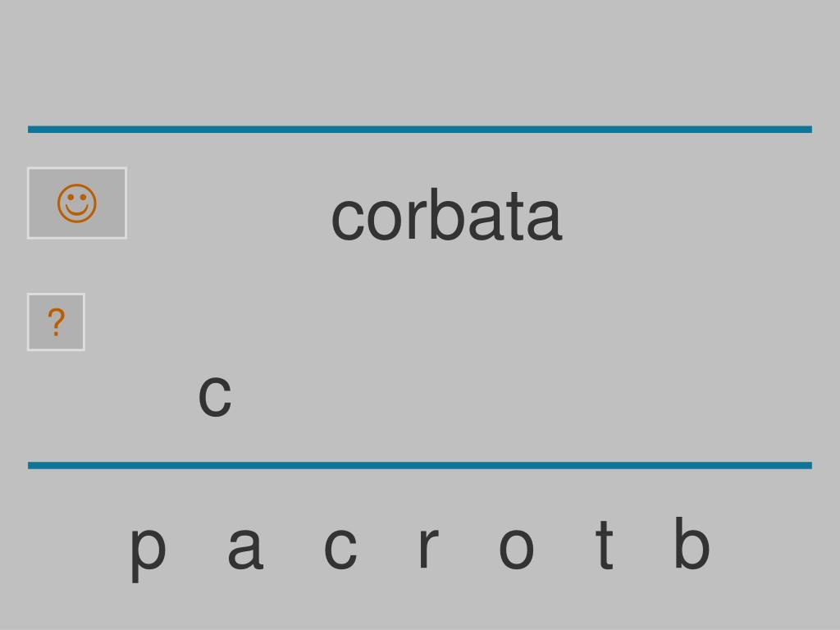Pick the letter r tile
Image resolution: width=840 pixels, height=630 pixels.
[428, 546]
